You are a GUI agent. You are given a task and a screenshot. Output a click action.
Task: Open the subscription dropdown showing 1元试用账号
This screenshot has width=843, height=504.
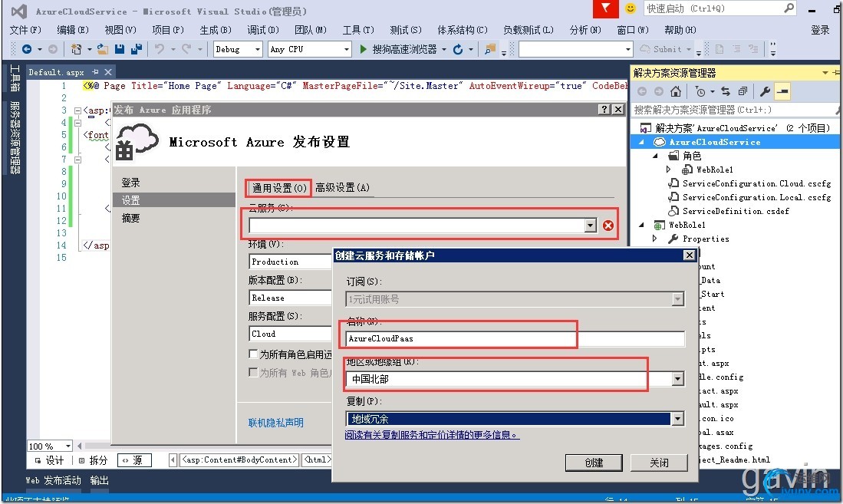click(677, 299)
